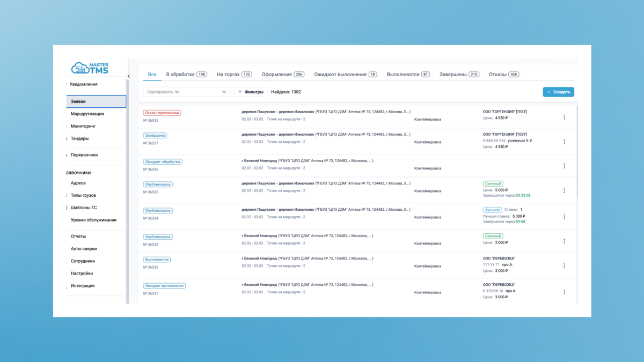Open the three-dot menu for order № 36533
644x362 pixels.
pyautogui.click(x=564, y=241)
